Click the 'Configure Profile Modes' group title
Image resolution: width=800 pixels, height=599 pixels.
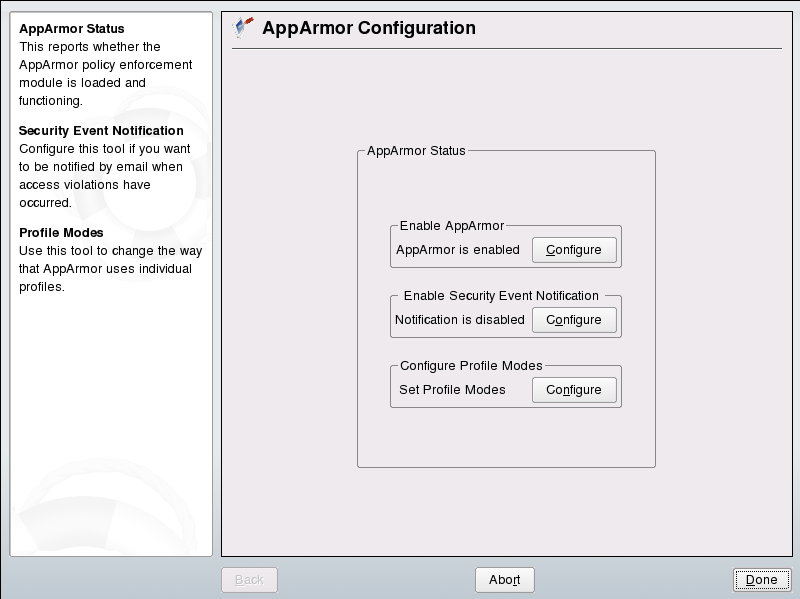(x=471, y=366)
